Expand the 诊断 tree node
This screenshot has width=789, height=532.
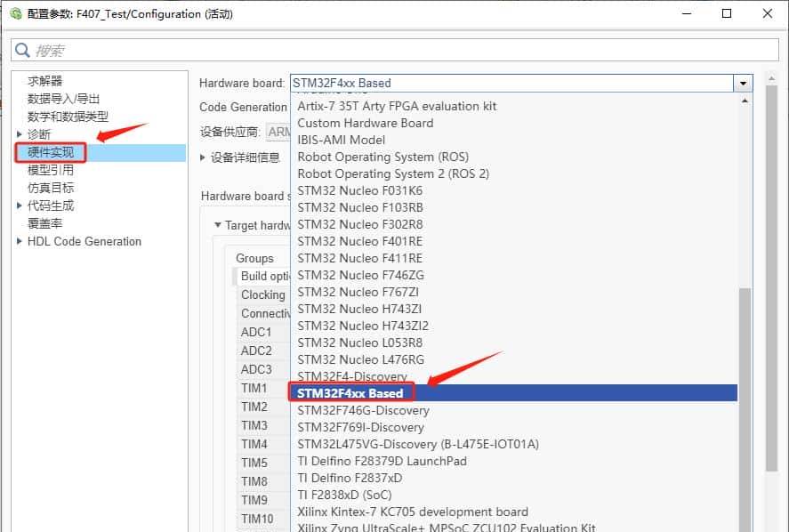[x=19, y=133]
